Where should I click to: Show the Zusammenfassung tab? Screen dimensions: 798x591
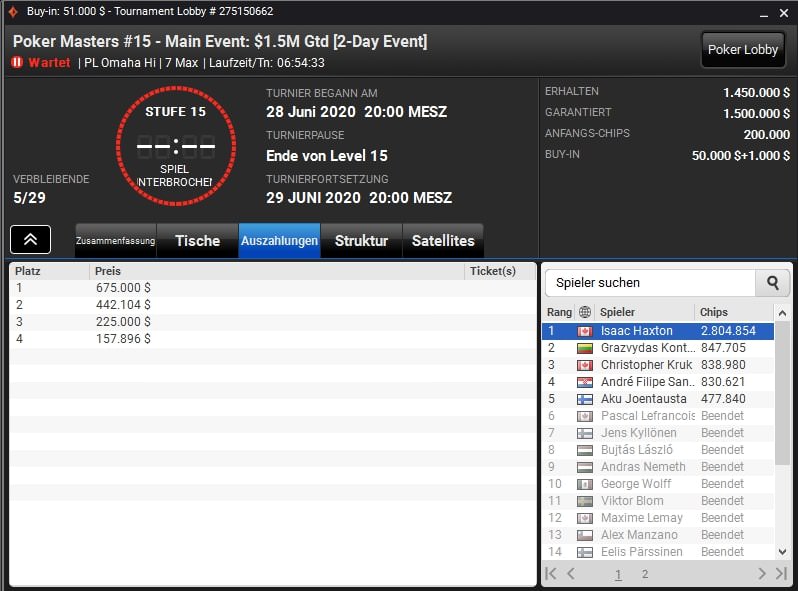tap(116, 240)
